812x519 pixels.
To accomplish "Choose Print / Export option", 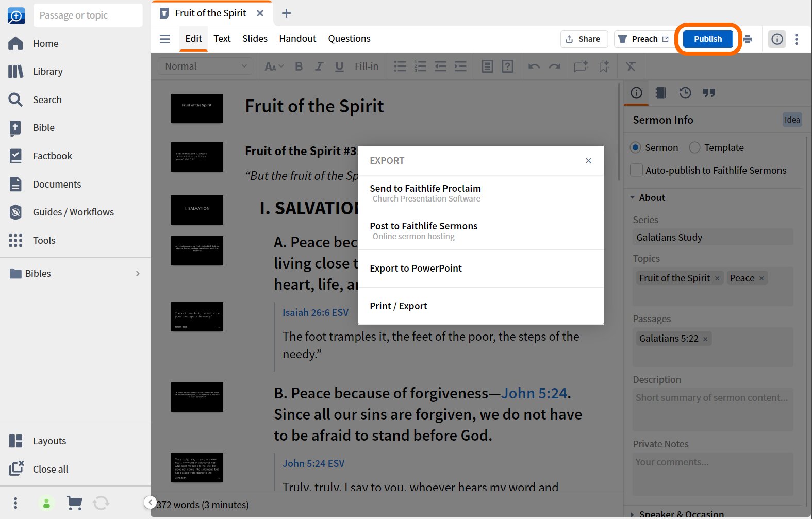I will tap(481, 306).
